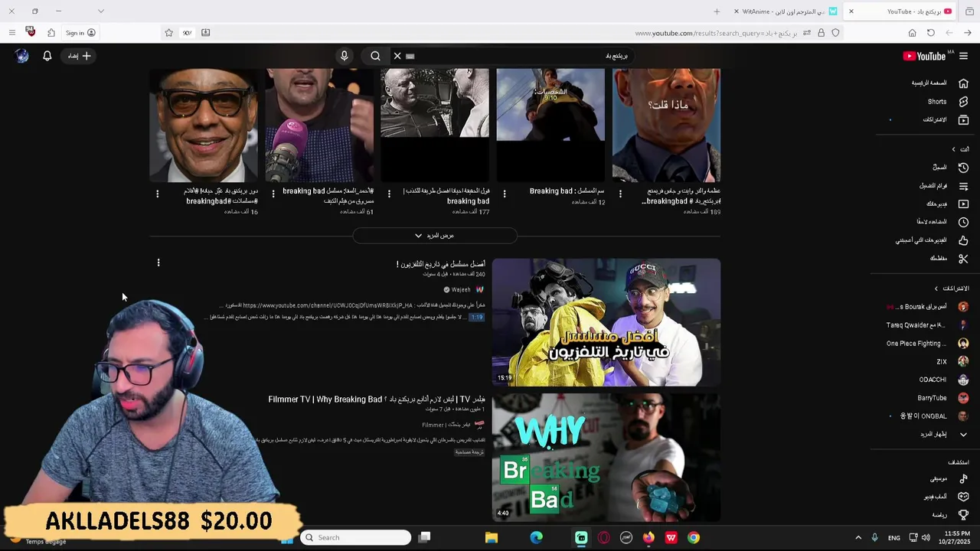The image size is (980, 551).
Task: Open the Windows taskbar Search box
Action: click(355, 537)
